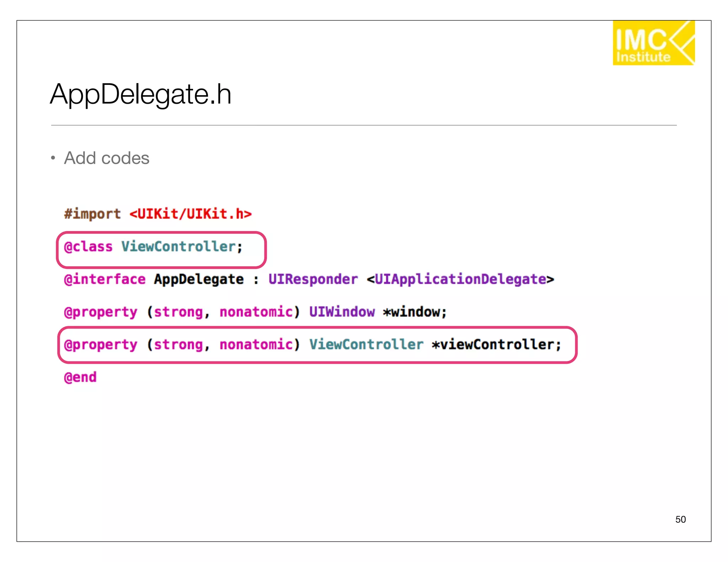Click the #import keyword in code
The image size is (728, 562).
point(92,214)
